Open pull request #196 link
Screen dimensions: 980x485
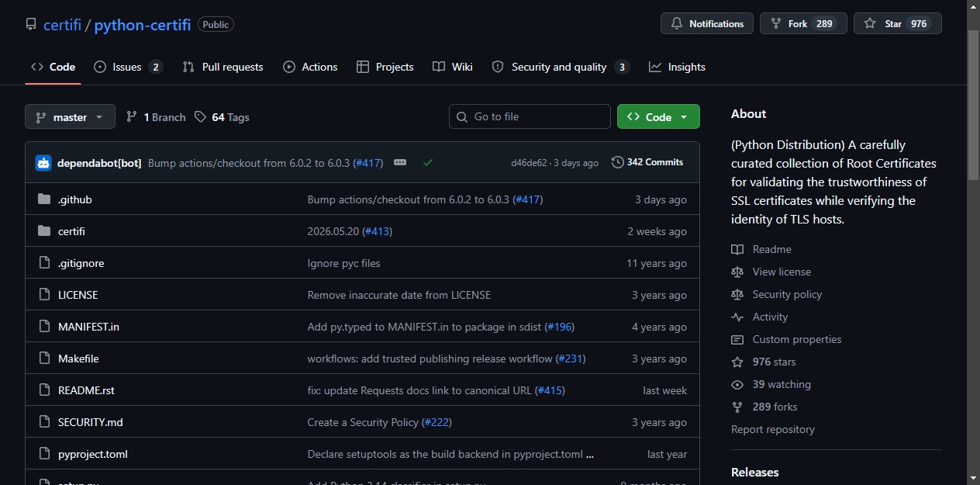[x=560, y=327]
